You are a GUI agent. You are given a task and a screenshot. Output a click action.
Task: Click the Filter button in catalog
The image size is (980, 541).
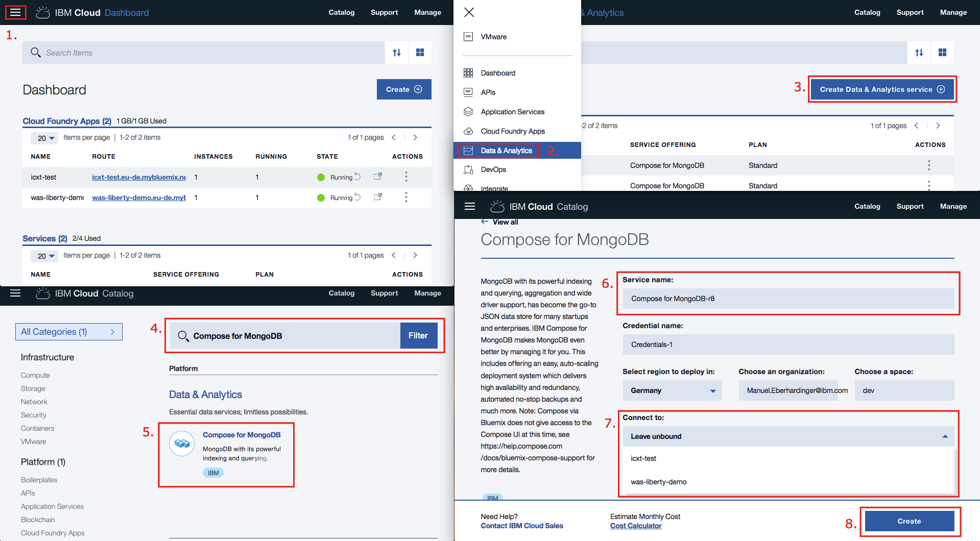[x=418, y=336]
